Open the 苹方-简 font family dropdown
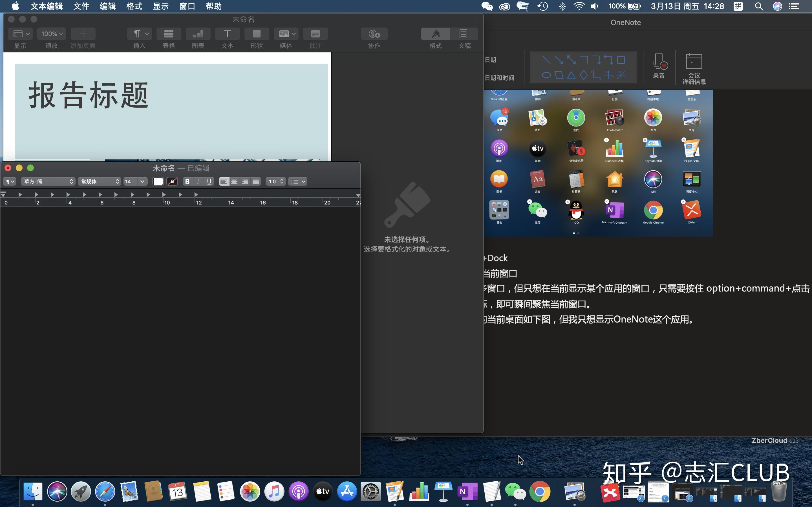This screenshot has height=507, width=812. click(48, 181)
